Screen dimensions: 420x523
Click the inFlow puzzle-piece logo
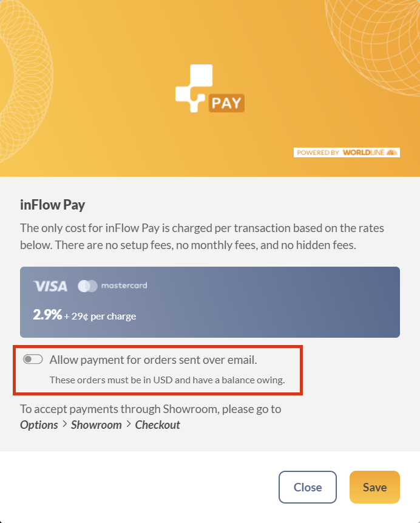click(x=194, y=88)
